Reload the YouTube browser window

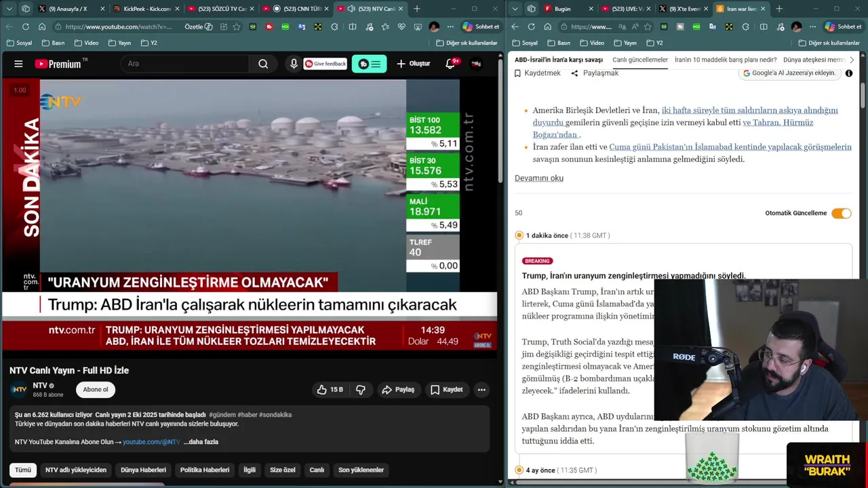coord(25,26)
